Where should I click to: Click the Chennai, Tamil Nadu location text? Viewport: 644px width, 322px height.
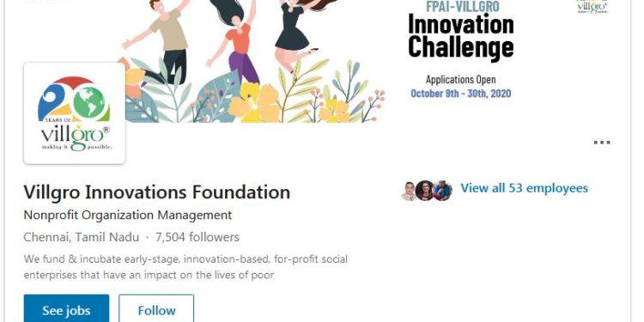[x=82, y=237]
